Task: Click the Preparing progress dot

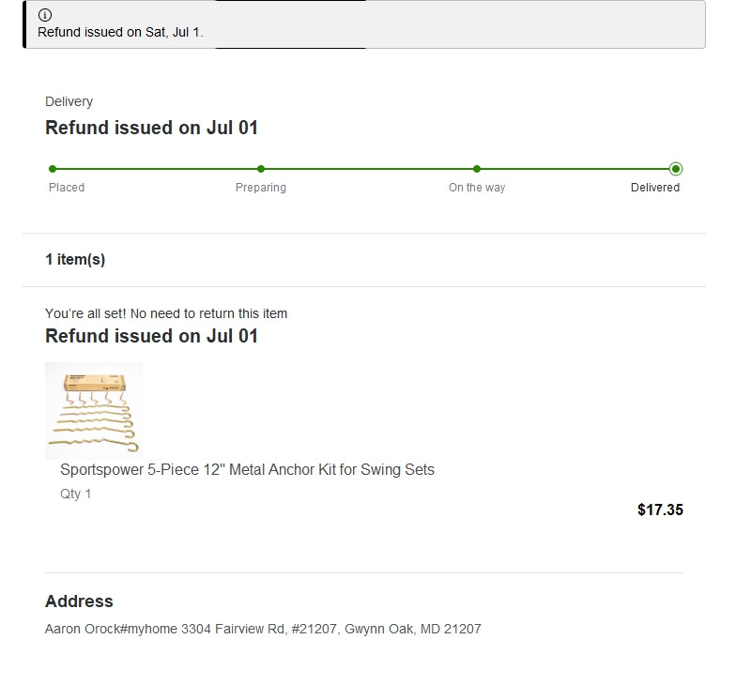Action: tap(261, 169)
